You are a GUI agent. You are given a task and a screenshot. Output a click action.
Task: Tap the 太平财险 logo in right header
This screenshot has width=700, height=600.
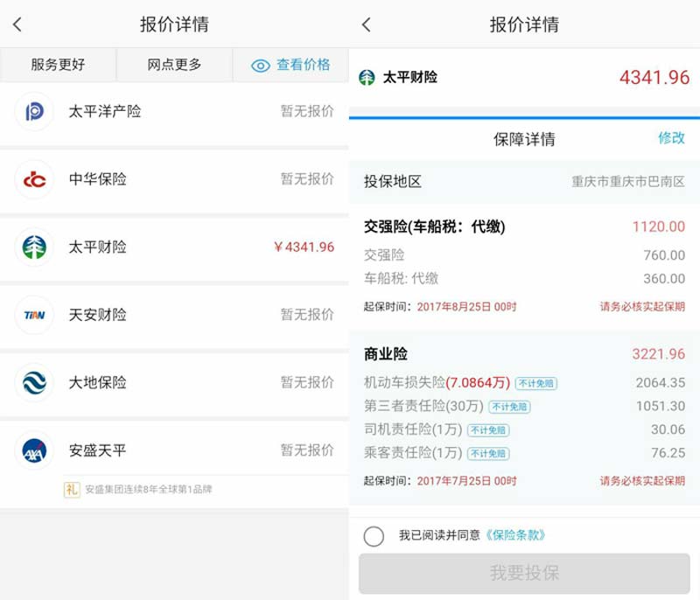coord(367,77)
